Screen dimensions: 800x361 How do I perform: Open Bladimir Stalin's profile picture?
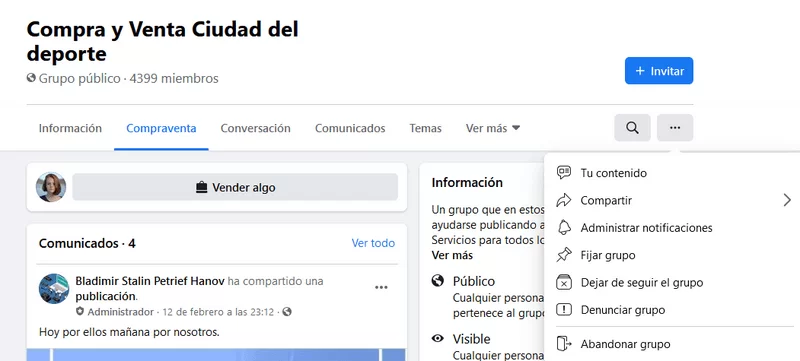(x=54, y=289)
